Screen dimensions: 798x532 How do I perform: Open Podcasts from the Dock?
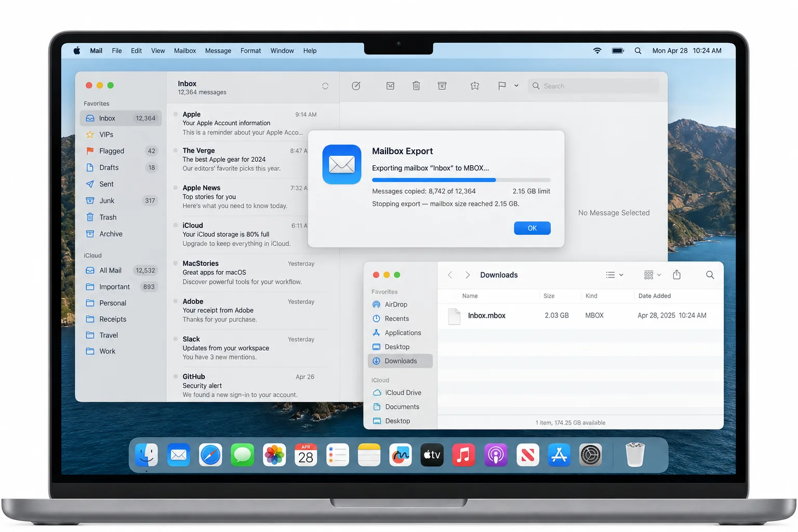(496, 455)
